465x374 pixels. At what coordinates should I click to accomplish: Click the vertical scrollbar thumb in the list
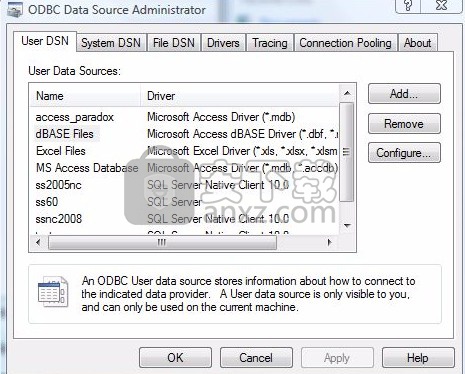[347, 152]
